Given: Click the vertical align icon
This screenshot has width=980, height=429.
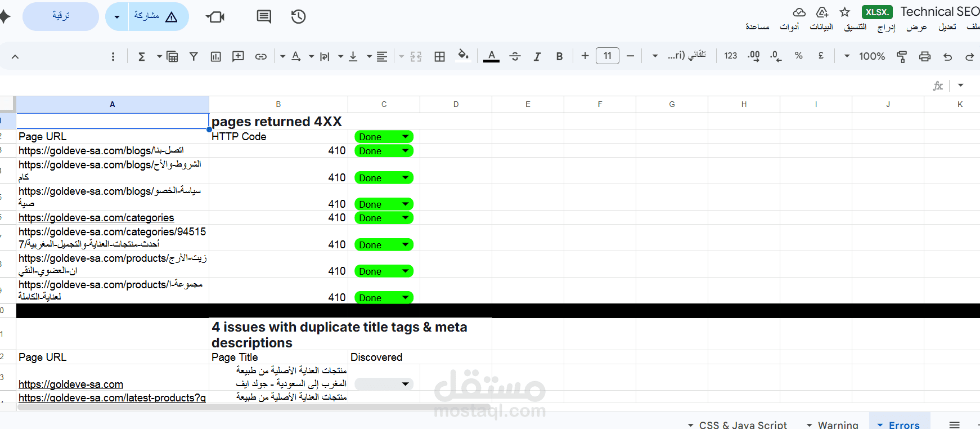Looking at the screenshot, I should coord(353,56).
